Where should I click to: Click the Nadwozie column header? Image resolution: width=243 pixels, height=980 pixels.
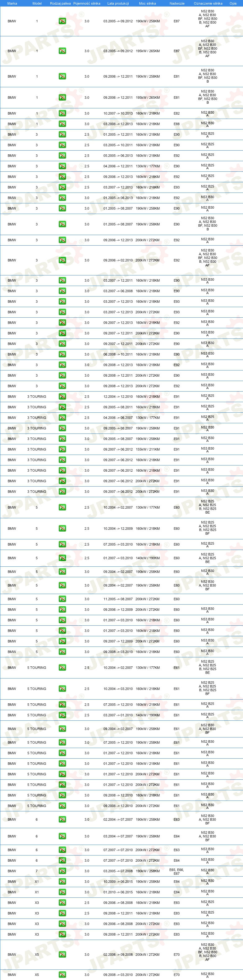(177, 3)
